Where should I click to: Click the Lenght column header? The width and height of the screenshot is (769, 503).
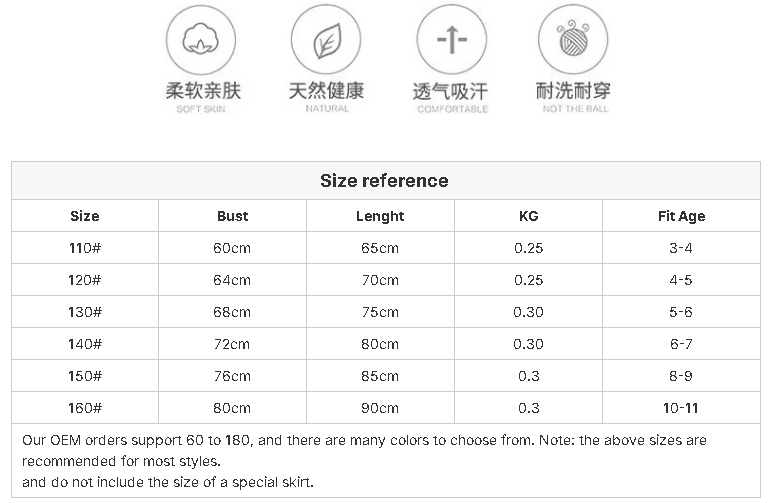(380, 216)
